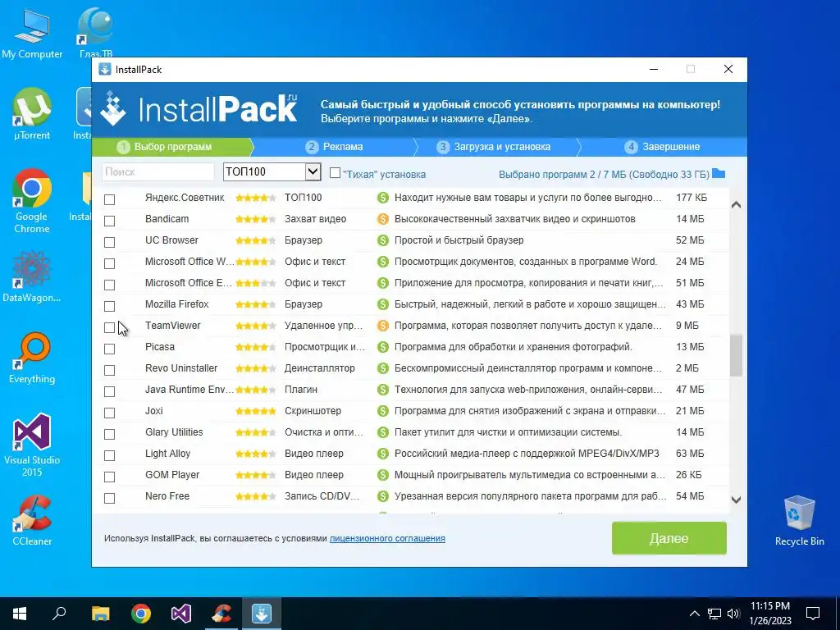This screenshot has height=630, width=840.
Task: Click the Выбрано программ status text
Action: pos(604,175)
